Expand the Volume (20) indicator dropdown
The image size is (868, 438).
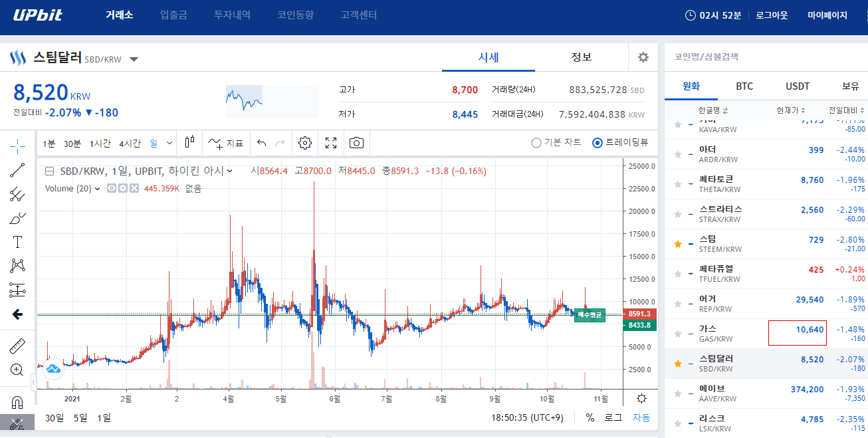pos(98,189)
